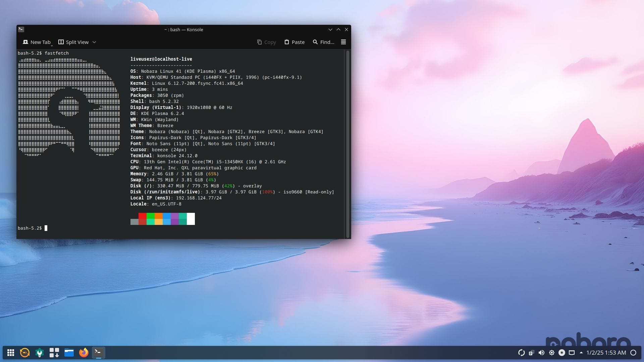Open the clipboard manager in the system tray
This screenshot has width=644, height=362.
(532, 353)
